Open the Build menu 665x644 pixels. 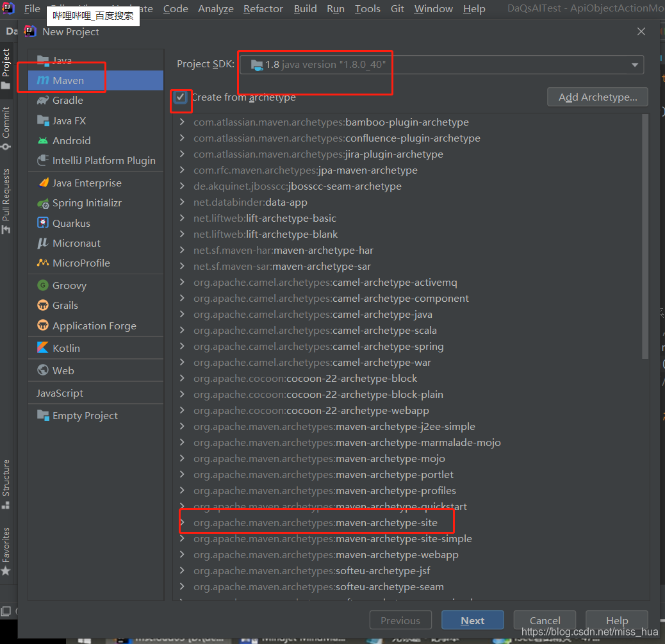tap(306, 8)
